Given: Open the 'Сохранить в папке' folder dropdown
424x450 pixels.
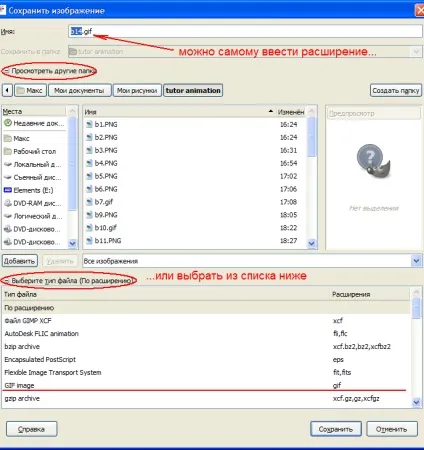Looking at the screenshot, I should [x=245, y=52].
